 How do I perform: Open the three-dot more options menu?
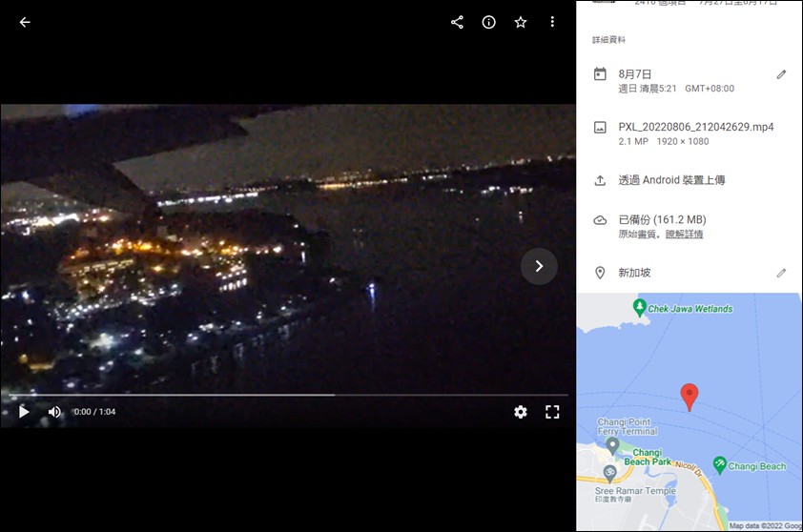click(552, 22)
